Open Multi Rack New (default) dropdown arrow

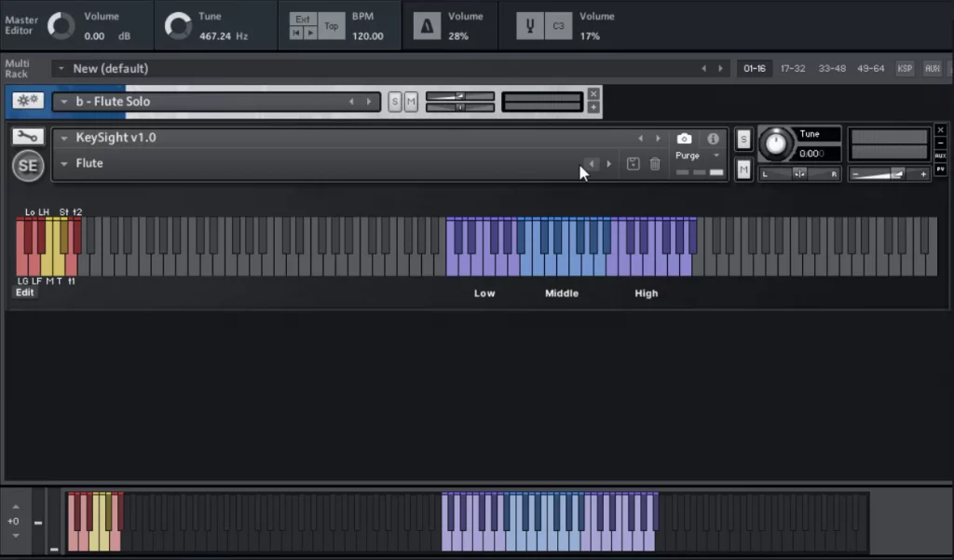61,68
